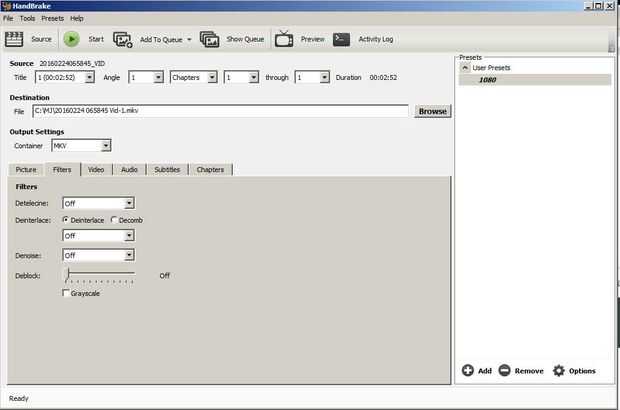The width and height of the screenshot is (620, 410).
Task: Open the Activity Log terminal icon
Action: coord(341,39)
